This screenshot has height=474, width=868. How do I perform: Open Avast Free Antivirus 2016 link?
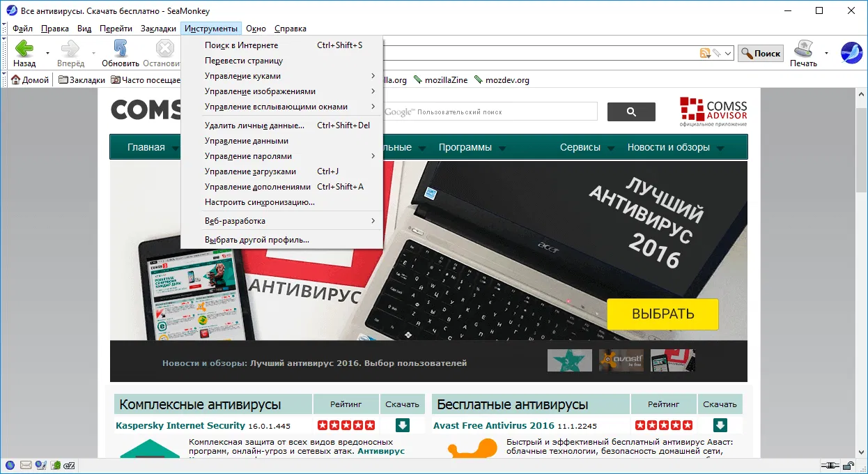tap(494, 425)
